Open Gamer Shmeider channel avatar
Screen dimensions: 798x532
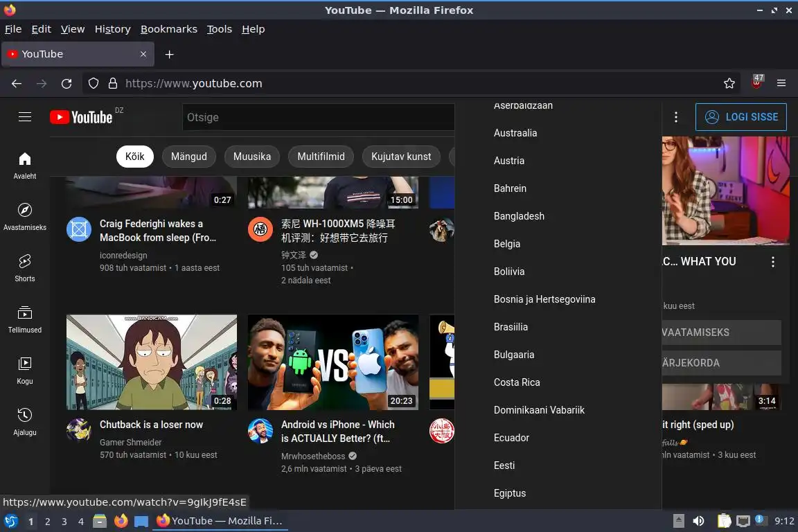pos(79,431)
